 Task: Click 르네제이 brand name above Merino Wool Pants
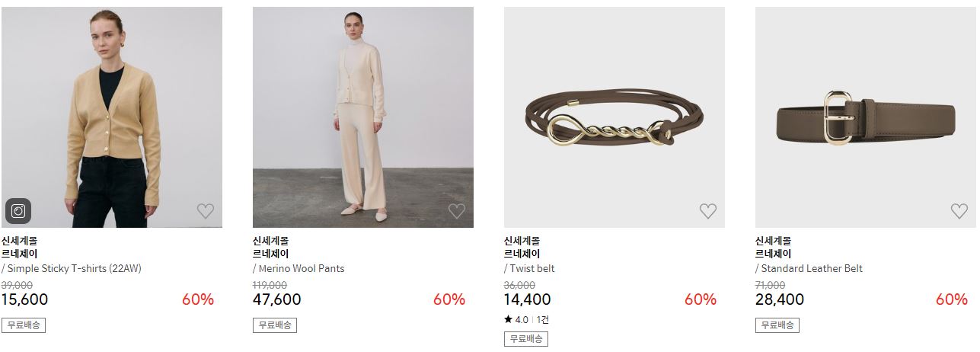click(270, 254)
